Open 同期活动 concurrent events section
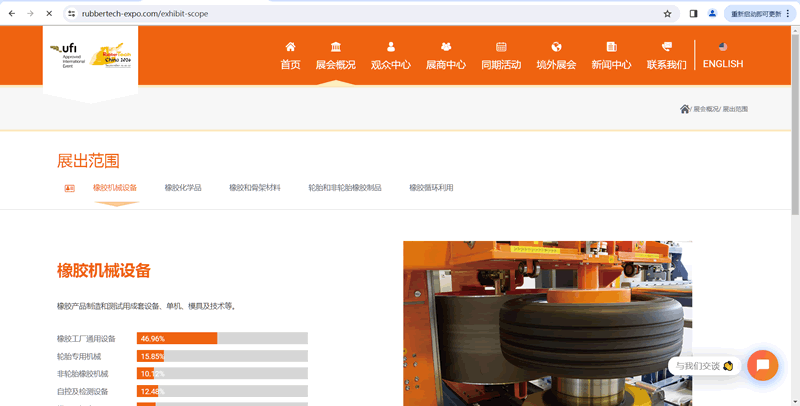This screenshot has height=406, width=800. click(501, 56)
